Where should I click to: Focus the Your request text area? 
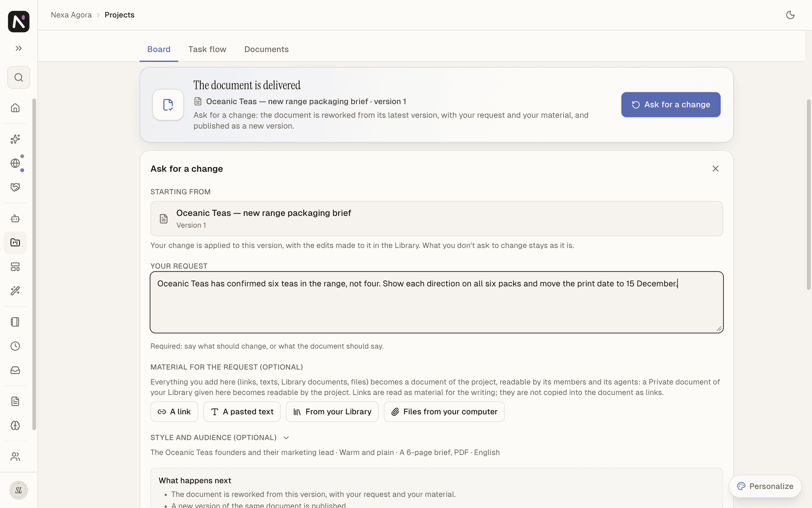436,302
